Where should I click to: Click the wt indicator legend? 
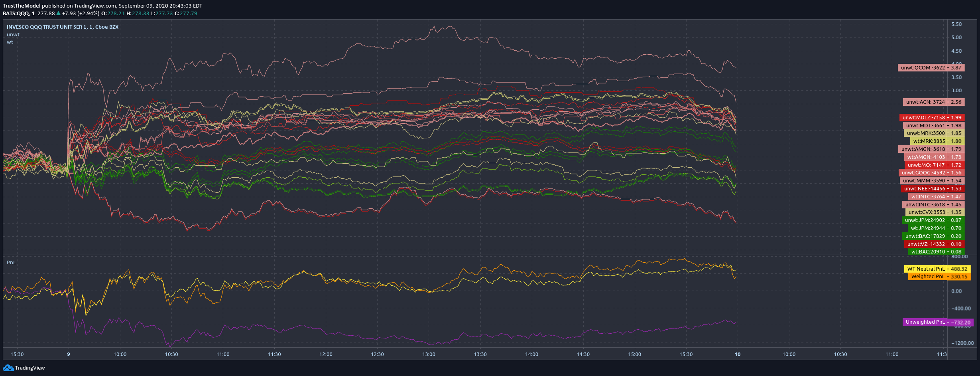(x=10, y=42)
